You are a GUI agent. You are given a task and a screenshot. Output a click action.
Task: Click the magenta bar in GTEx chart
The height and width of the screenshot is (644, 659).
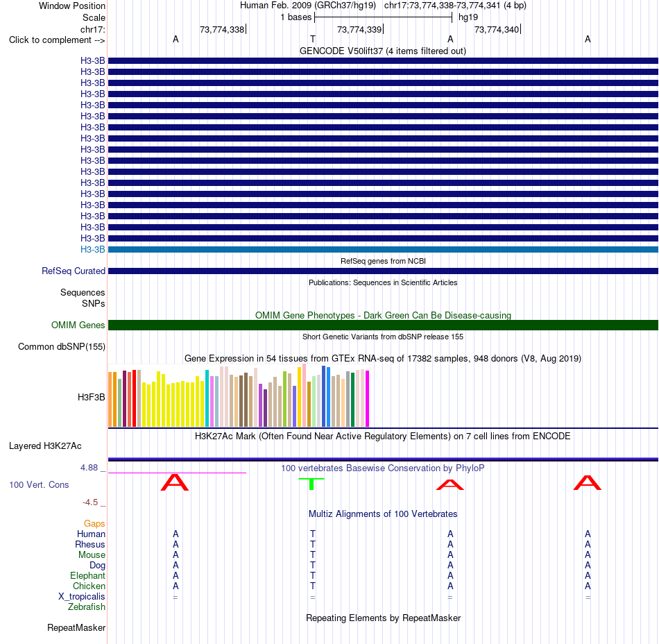point(368,398)
